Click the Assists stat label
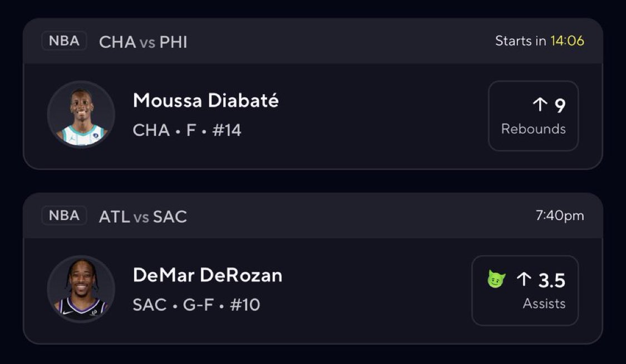This screenshot has height=364, width=626. tap(544, 303)
